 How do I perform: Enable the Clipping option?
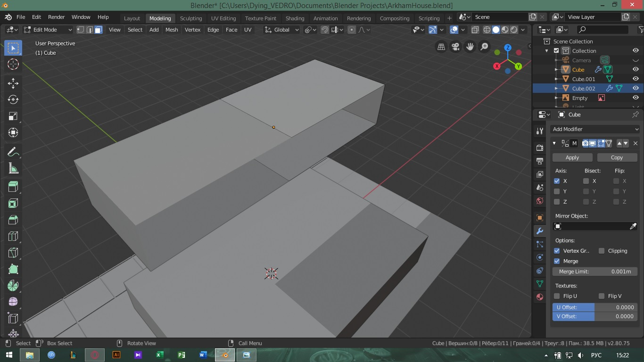[602, 251]
